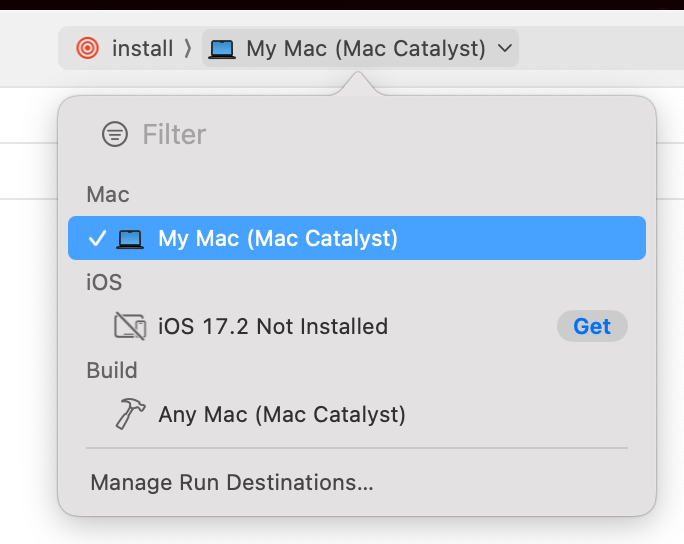The height and width of the screenshot is (544, 684).
Task: Click the checkmark beside My Mac
Action: pos(97,239)
